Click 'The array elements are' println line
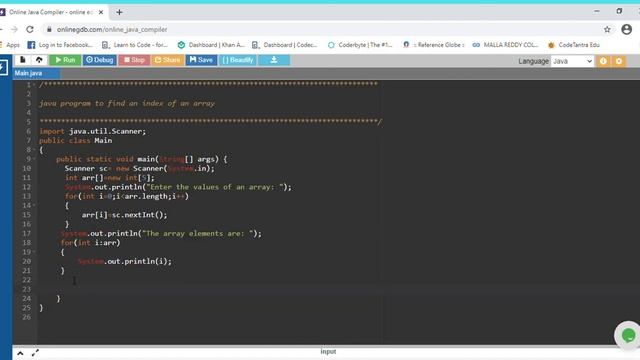640x360 pixels. tap(161, 233)
